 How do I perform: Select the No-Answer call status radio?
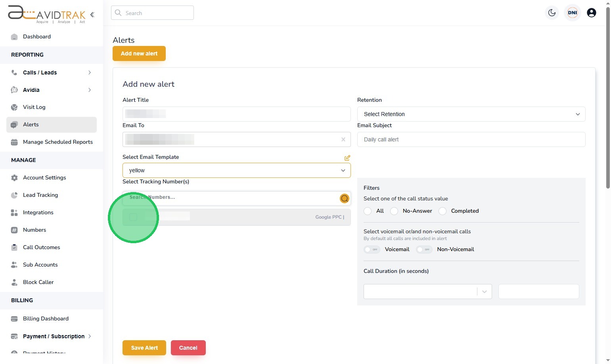(x=395, y=211)
